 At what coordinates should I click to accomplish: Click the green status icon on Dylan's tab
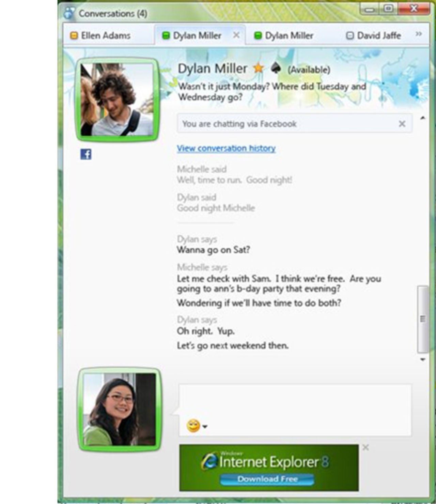coord(166,35)
